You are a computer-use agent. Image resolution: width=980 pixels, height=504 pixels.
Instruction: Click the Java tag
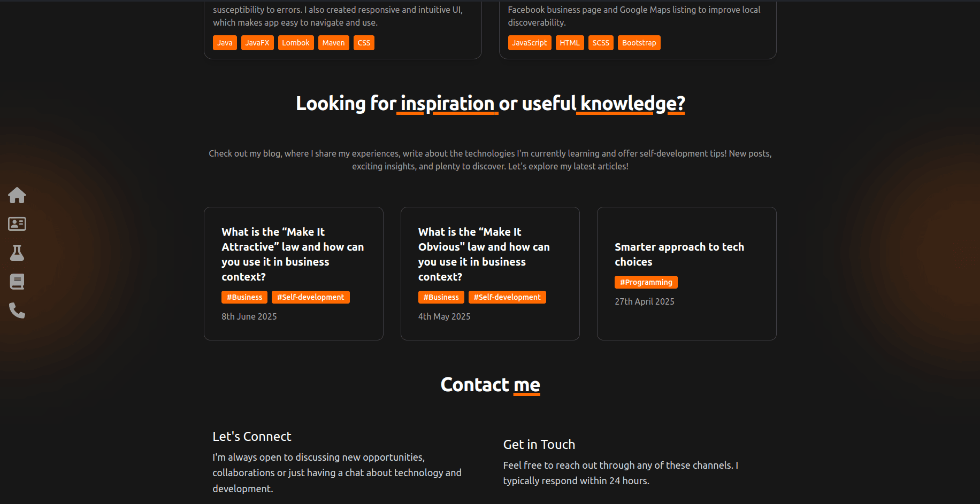pyautogui.click(x=225, y=43)
